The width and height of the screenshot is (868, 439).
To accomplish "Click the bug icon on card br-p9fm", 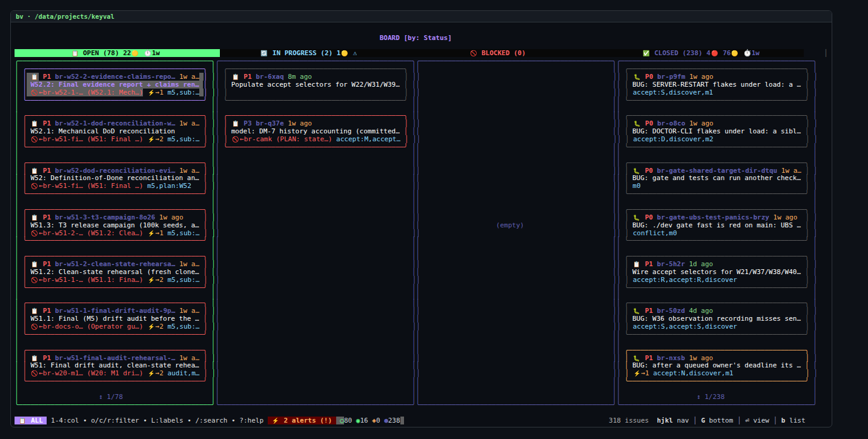I will [637, 77].
